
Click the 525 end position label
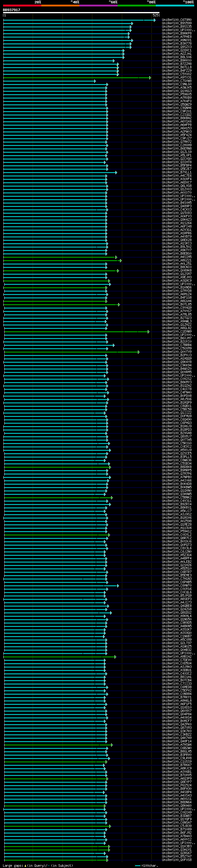click(155, 15)
